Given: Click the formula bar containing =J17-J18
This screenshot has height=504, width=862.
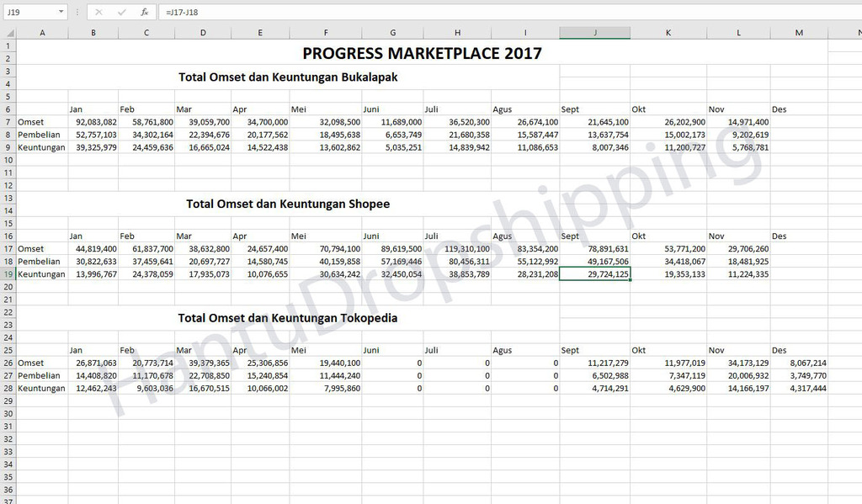Looking at the screenshot, I should point(510,12).
